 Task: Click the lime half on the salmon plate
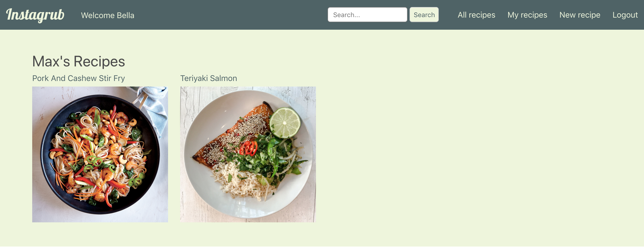[285, 123]
